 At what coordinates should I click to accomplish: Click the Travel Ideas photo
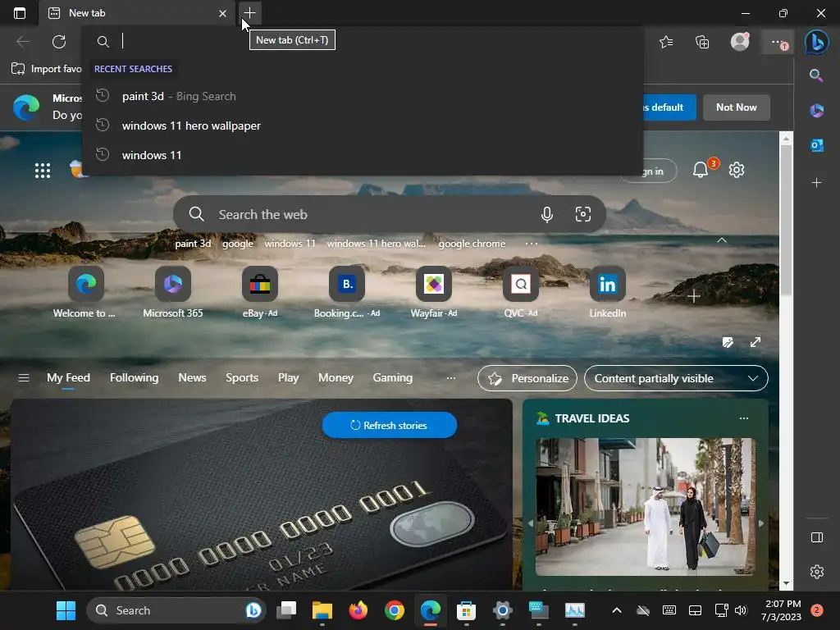[x=646, y=507]
